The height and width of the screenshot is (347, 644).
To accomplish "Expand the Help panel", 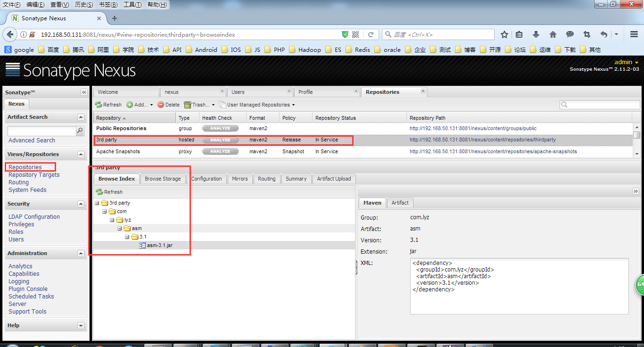I will tap(81, 325).
